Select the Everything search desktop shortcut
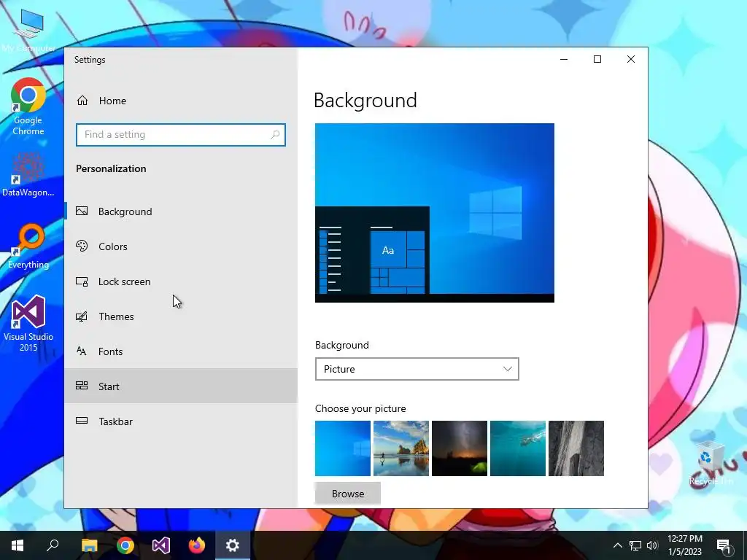747x560 pixels. [x=28, y=246]
